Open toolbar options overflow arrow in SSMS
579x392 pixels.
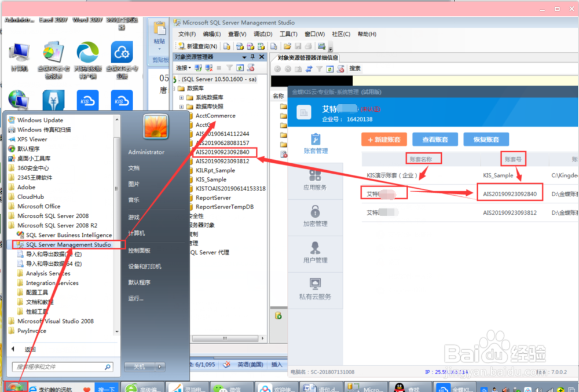click(331, 49)
